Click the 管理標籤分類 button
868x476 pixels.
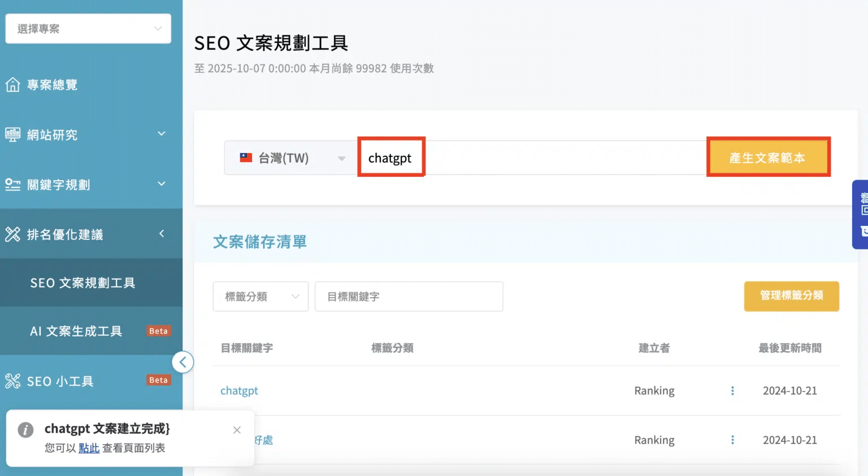click(x=791, y=296)
